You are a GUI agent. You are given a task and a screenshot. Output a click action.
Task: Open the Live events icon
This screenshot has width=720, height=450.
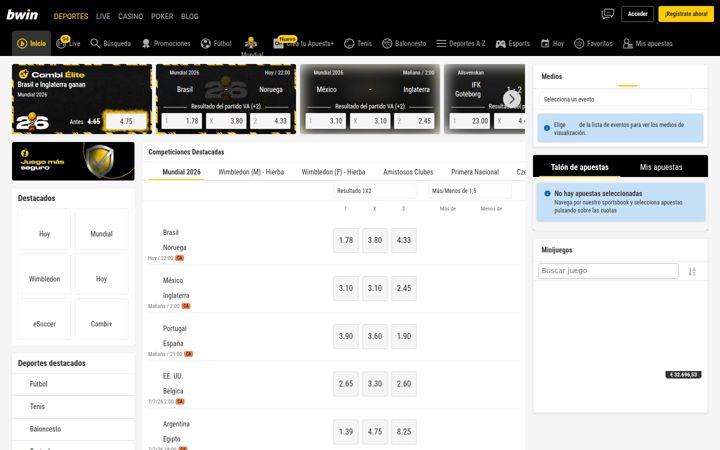61,44
